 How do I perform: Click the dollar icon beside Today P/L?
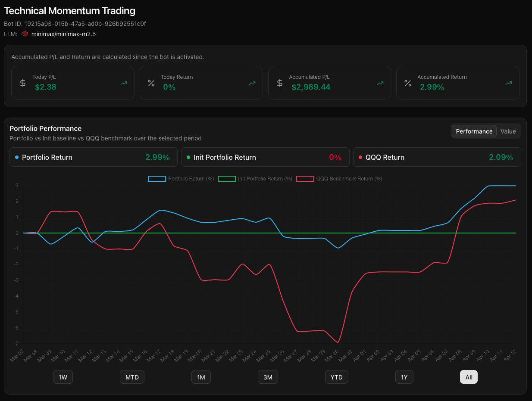(x=23, y=83)
